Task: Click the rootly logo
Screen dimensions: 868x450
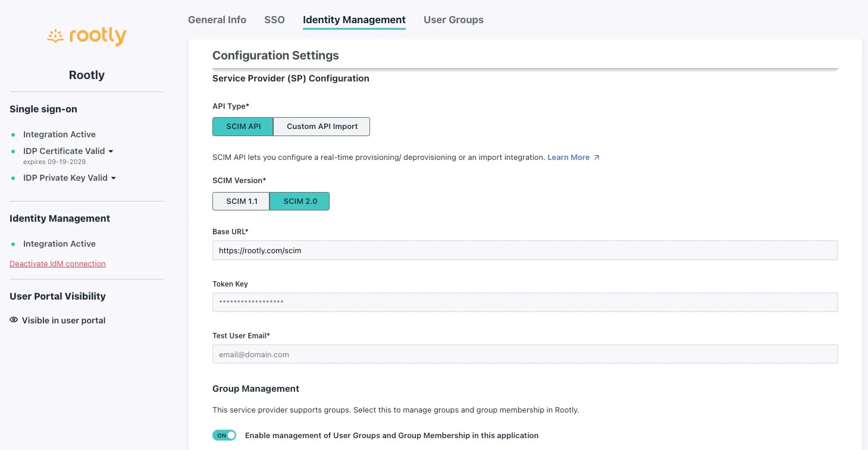Action: (x=87, y=37)
